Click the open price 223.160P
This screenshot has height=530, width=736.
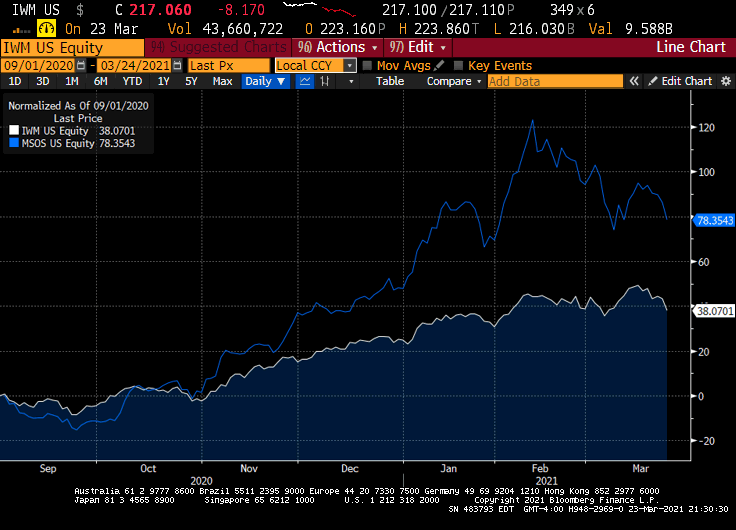353,29
